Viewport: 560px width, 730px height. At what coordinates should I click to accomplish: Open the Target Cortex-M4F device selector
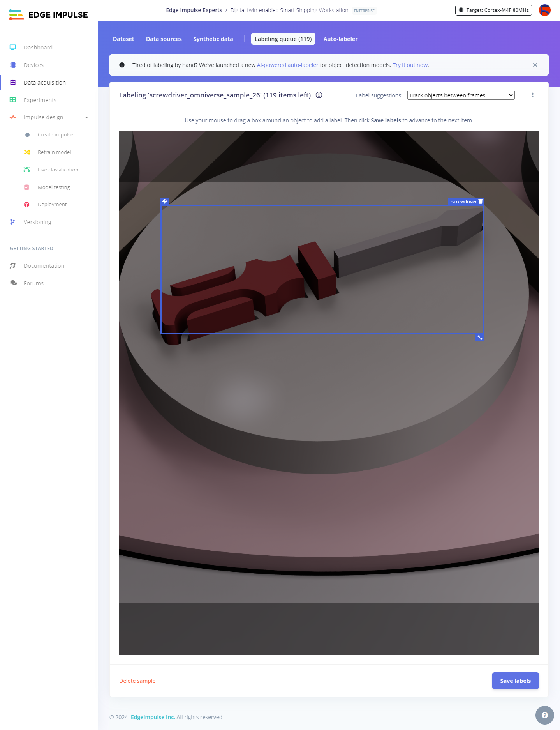pos(493,10)
